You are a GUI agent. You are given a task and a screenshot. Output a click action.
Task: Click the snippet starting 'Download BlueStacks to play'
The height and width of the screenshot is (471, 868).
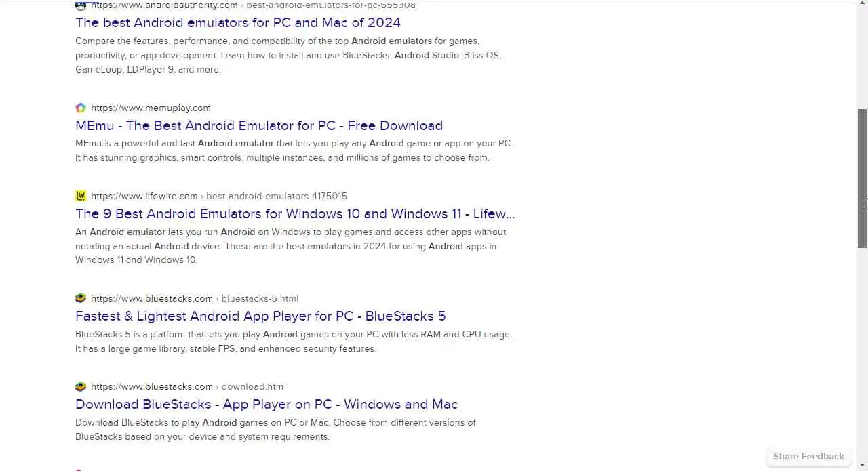275,430
